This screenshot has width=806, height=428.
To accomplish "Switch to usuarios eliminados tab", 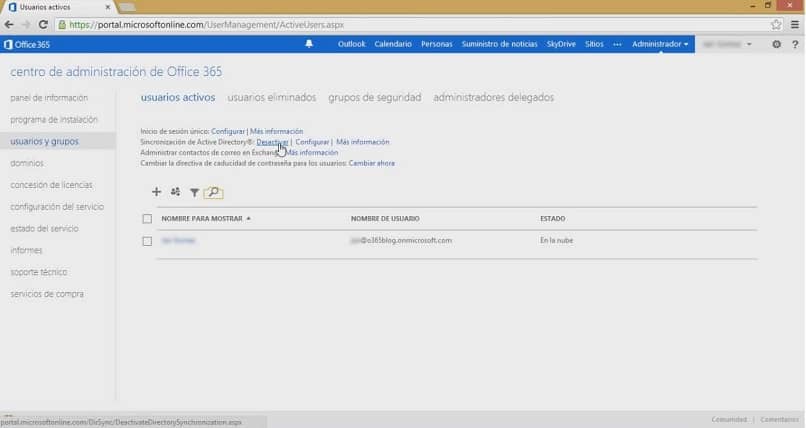I will point(271,97).
